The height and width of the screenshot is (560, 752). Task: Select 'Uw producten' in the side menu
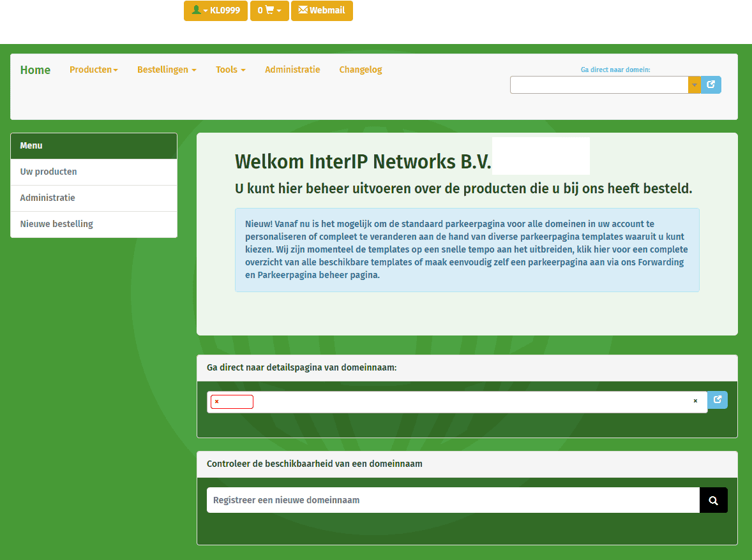(x=49, y=172)
